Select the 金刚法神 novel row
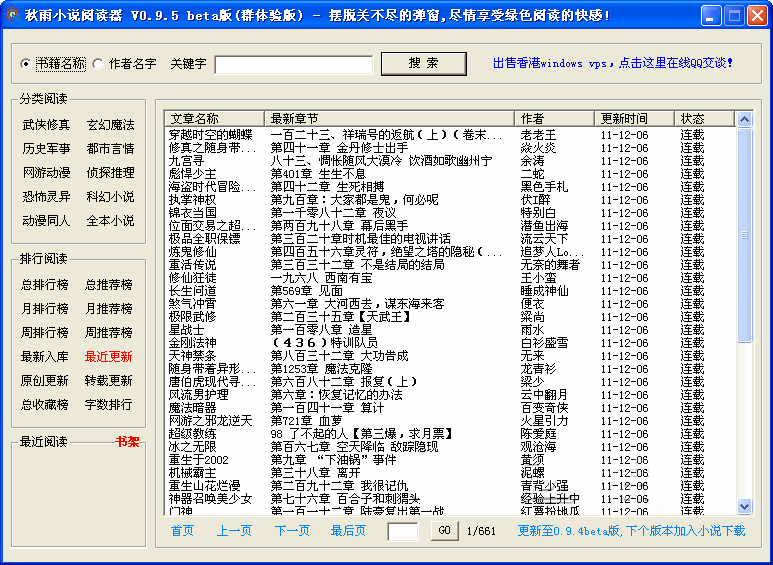 click(x=192, y=343)
